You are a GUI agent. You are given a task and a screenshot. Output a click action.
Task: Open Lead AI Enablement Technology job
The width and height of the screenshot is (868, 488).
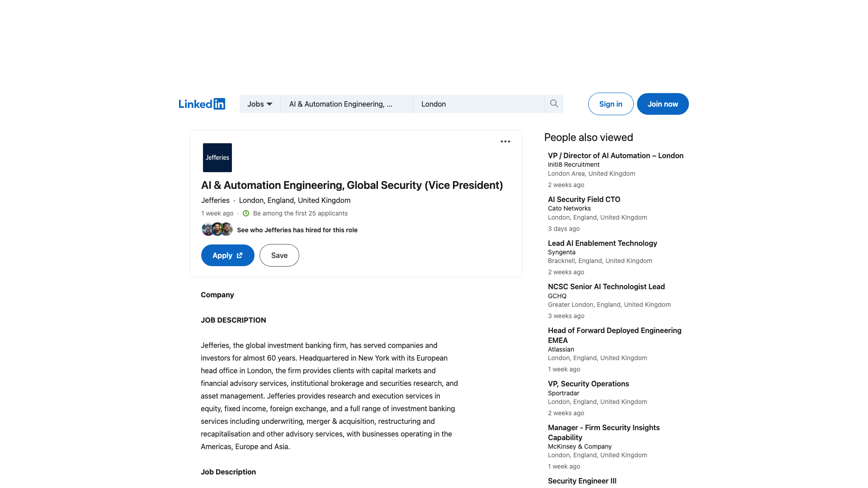(603, 243)
